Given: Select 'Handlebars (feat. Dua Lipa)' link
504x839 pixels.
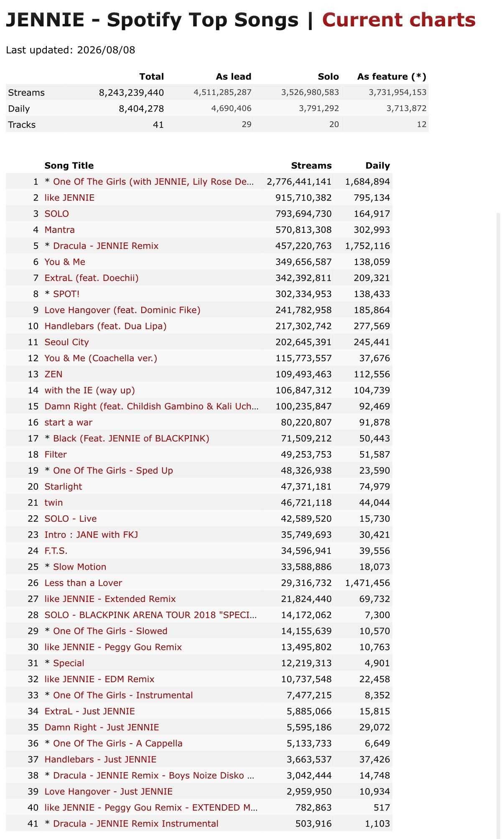Looking at the screenshot, I should pyautogui.click(x=106, y=326).
